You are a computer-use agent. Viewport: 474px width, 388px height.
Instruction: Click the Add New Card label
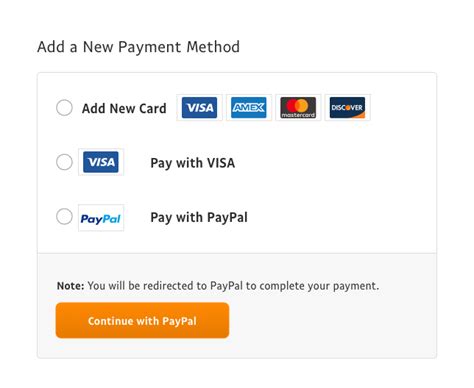[124, 108]
